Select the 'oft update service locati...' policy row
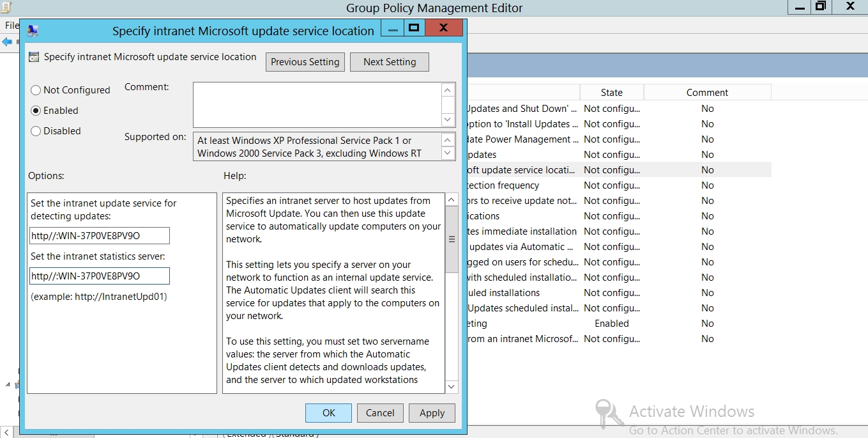 pyautogui.click(x=618, y=170)
